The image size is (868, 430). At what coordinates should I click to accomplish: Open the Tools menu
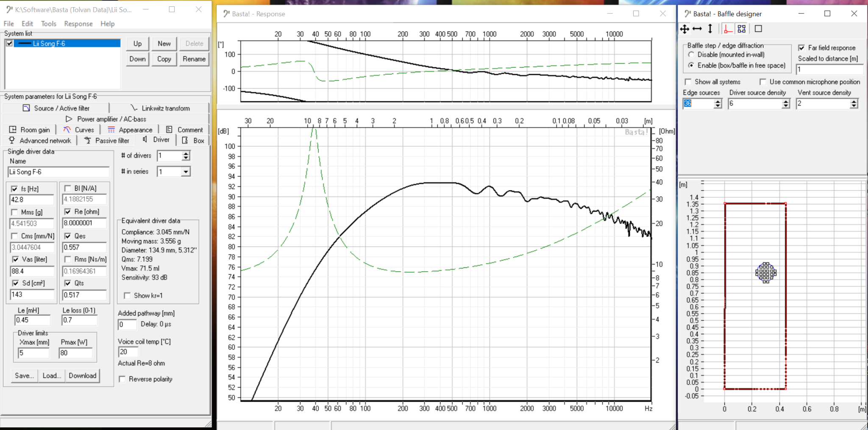tap(49, 24)
